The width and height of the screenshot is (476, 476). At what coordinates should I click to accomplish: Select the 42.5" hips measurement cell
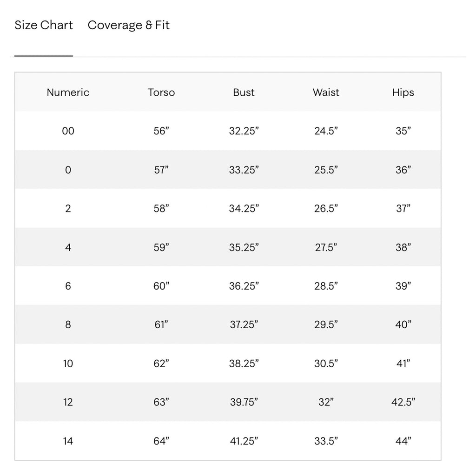tap(403, 402)
